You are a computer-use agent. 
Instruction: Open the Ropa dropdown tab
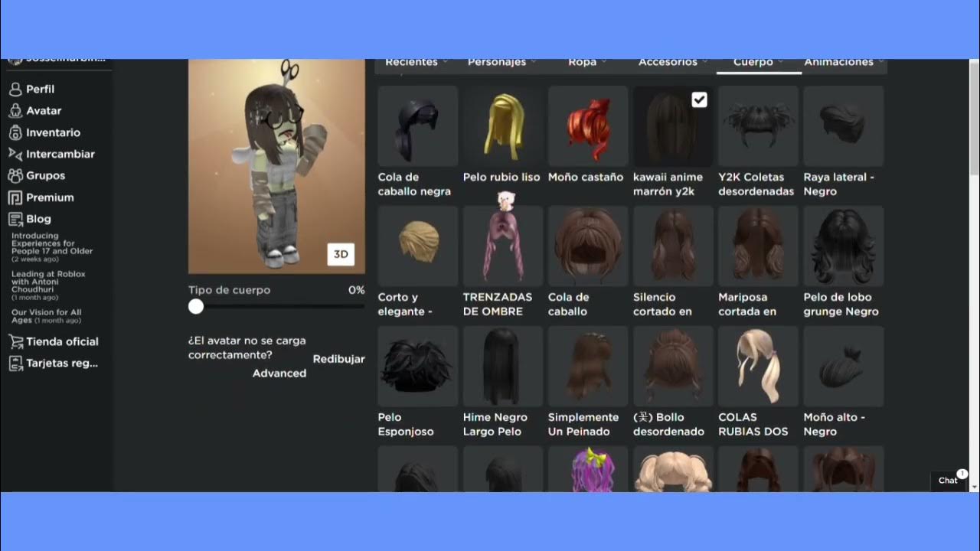pyautogui.click(x=588, y=63)
